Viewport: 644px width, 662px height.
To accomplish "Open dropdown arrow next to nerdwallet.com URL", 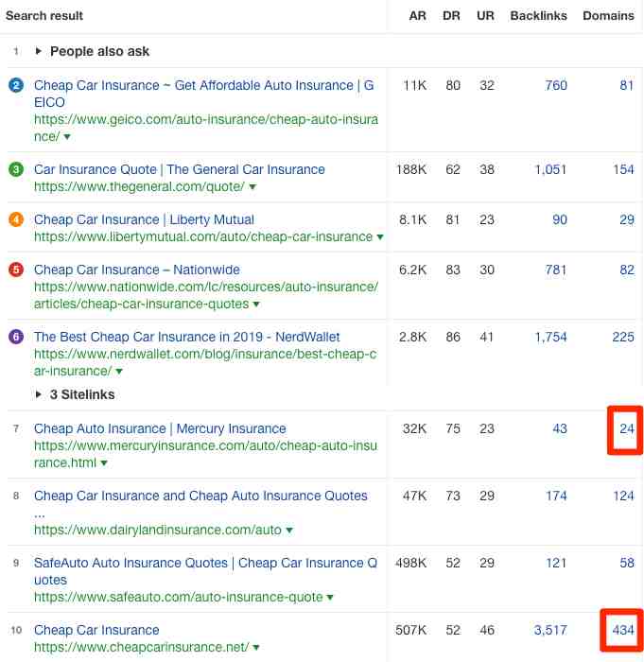I will point(119,372).
